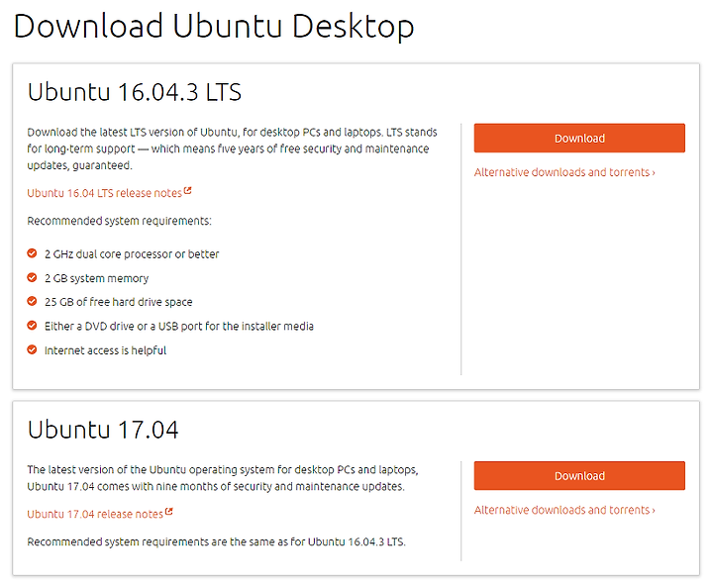Viewport: 713px width, 588px height.
Task: Click the 'Ubuntu 17.04' heading
Action: click(103, 430)
